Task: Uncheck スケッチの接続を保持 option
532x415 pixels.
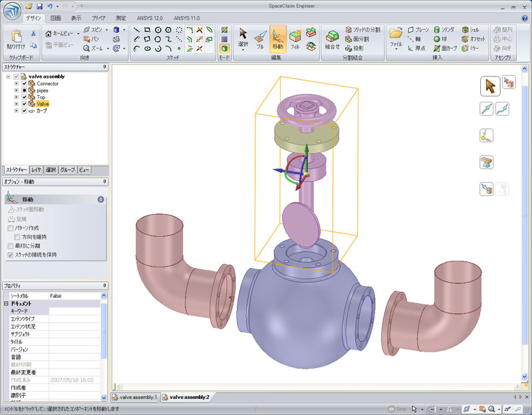Action: click(10, 254)
